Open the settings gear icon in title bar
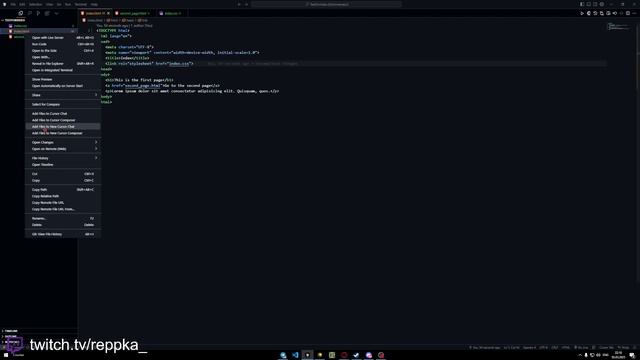Screen dimensions: 640x360 [x=602, y=4]
